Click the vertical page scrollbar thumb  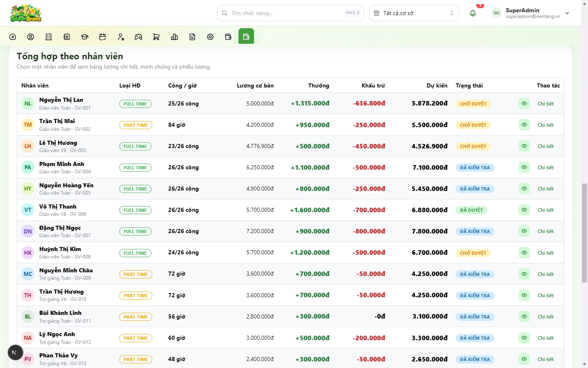(x=585, y=233)
